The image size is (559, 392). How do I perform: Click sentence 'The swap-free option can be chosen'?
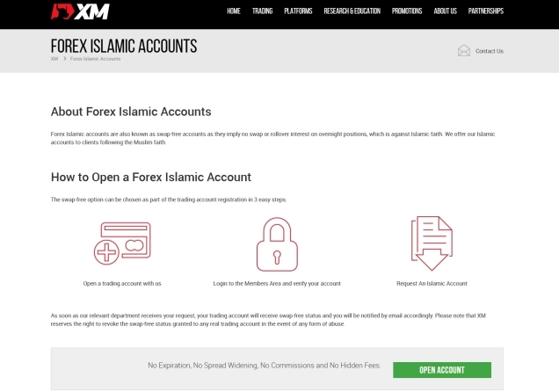coord(169,200)
